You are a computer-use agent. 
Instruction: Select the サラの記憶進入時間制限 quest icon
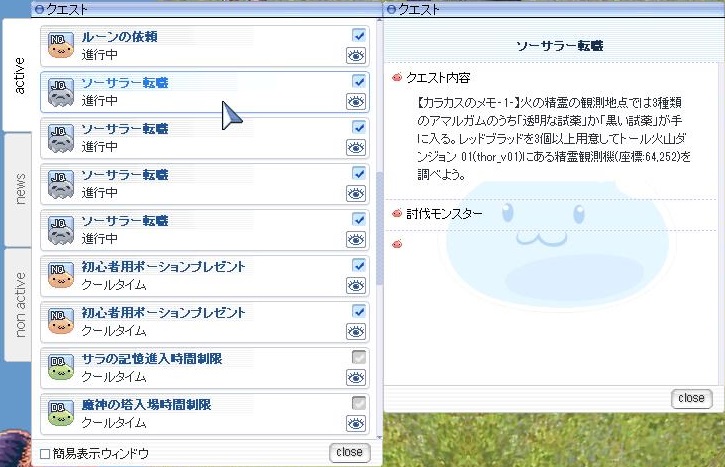pos(62,367)
